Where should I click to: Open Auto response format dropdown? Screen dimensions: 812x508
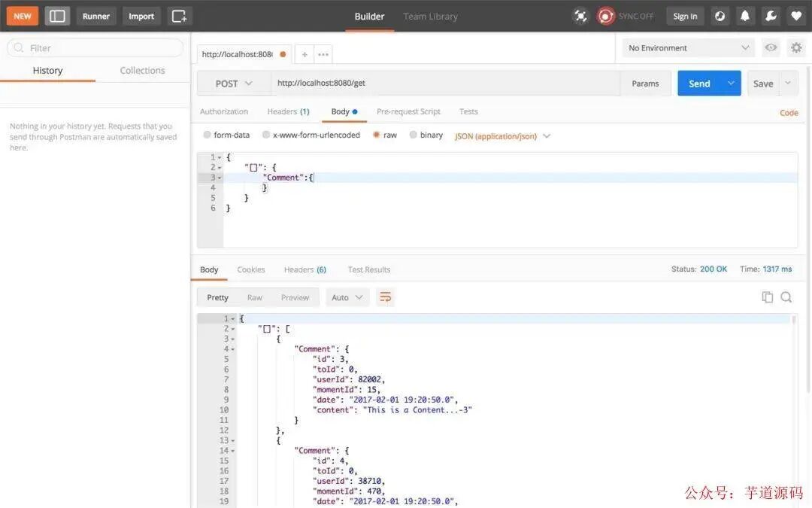click(x=347, y=297)
